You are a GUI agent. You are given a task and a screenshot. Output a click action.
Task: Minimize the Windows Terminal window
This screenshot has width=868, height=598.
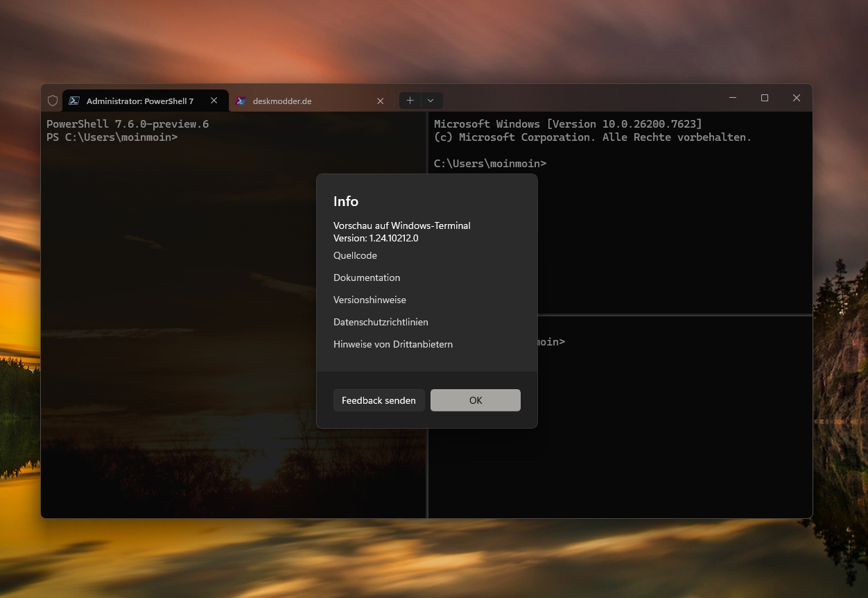coord(733,98)
